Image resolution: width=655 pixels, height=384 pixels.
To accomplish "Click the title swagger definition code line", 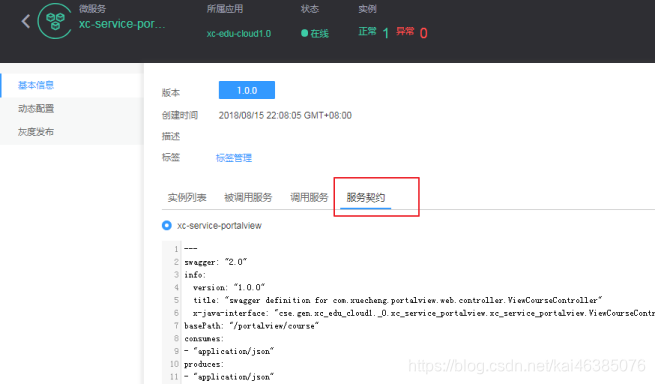I will (397, 300).
